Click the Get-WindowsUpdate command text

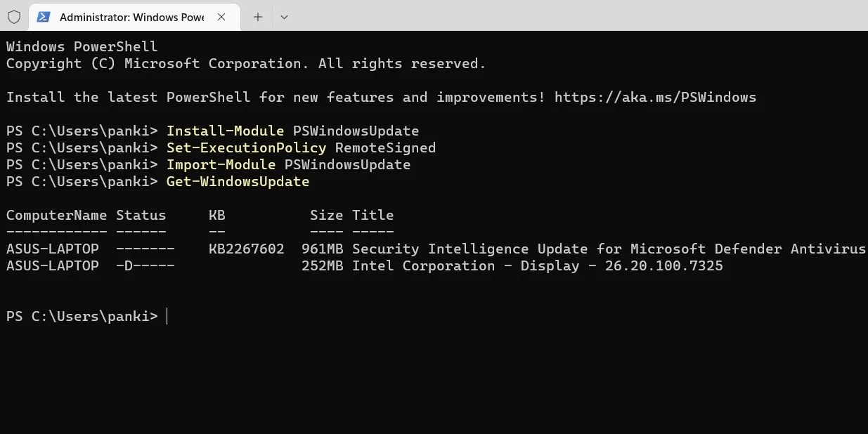(x=238, y=181)
